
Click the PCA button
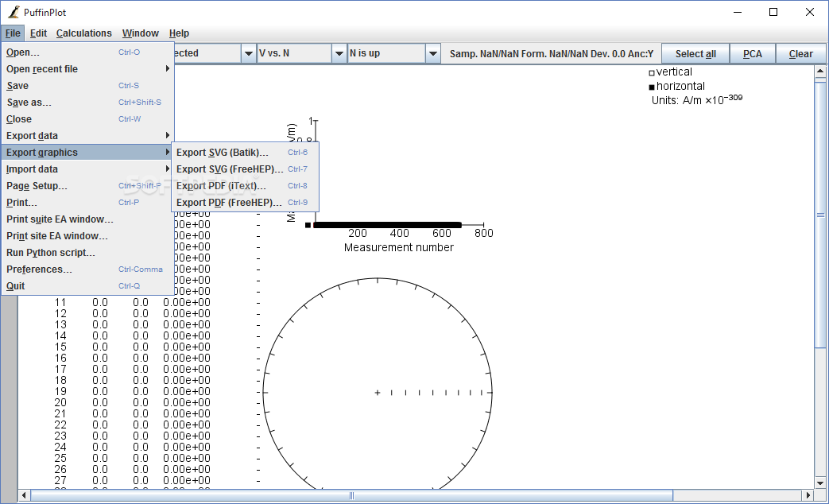(x=753, y=53)
